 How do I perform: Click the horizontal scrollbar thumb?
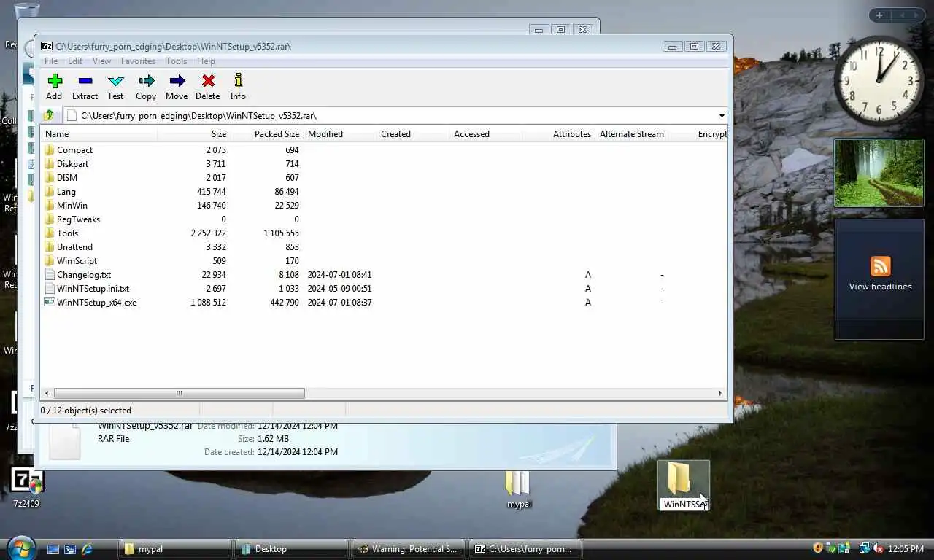point(179,393)
